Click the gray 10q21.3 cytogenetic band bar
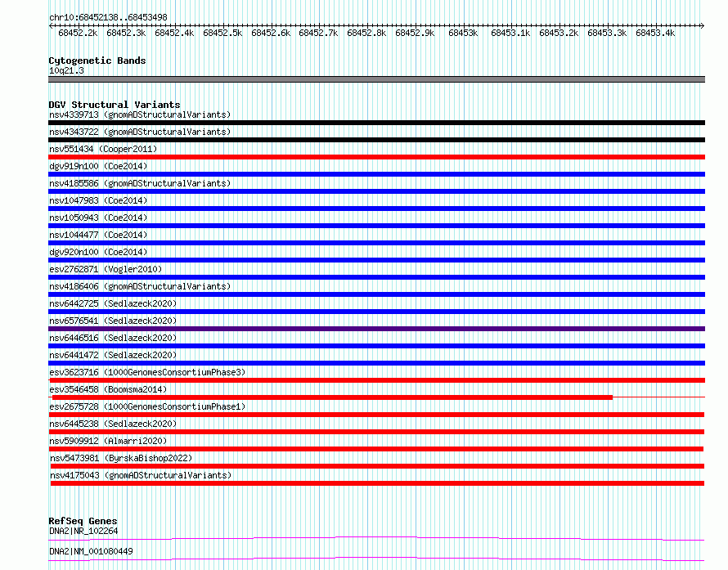Screen dimensions: 728x570 (376, 79)
